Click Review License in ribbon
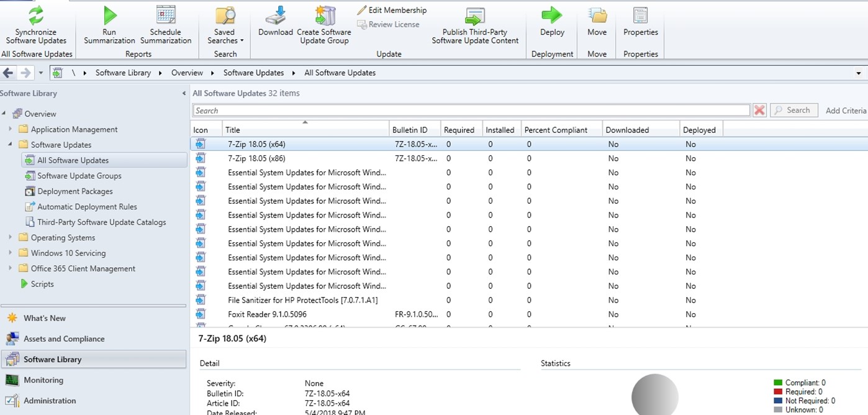Screen dimensions: 868x415 pyautogui.click(x=389, y=24)
